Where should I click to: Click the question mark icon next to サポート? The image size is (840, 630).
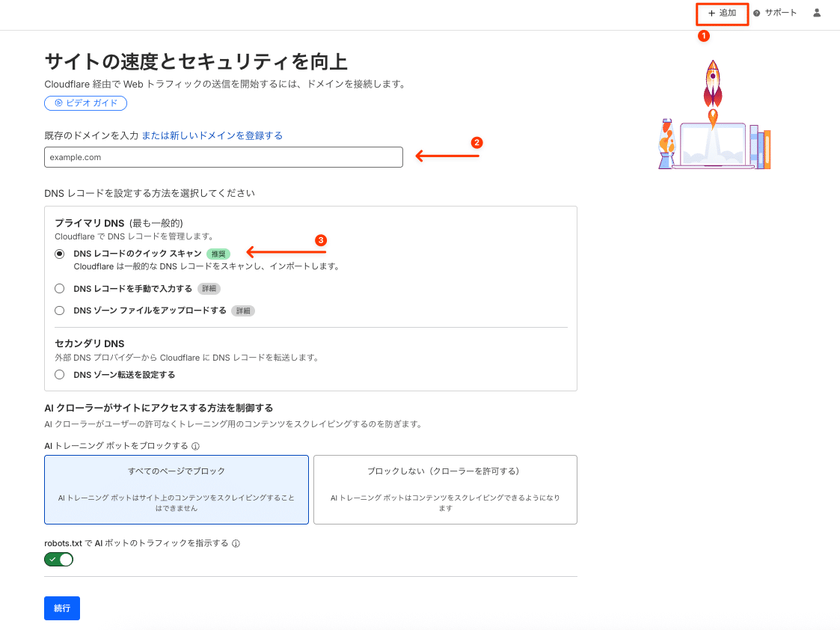pyautogui.click(x=758, y=13)
